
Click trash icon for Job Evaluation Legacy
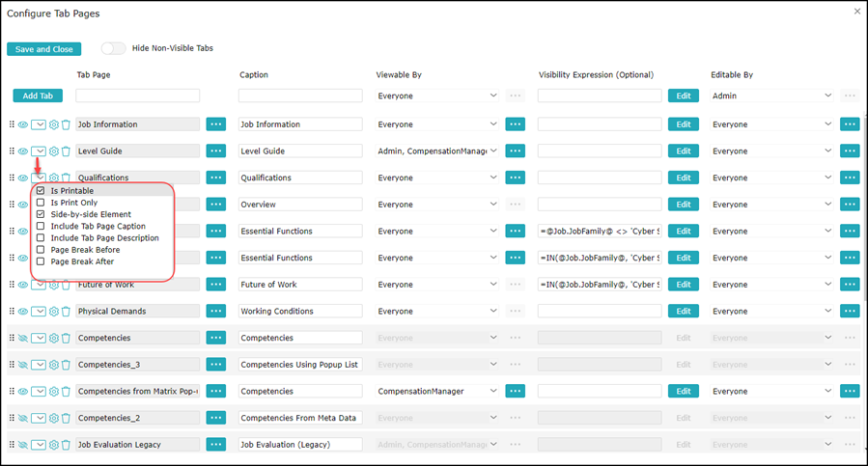tap(66, 445)
